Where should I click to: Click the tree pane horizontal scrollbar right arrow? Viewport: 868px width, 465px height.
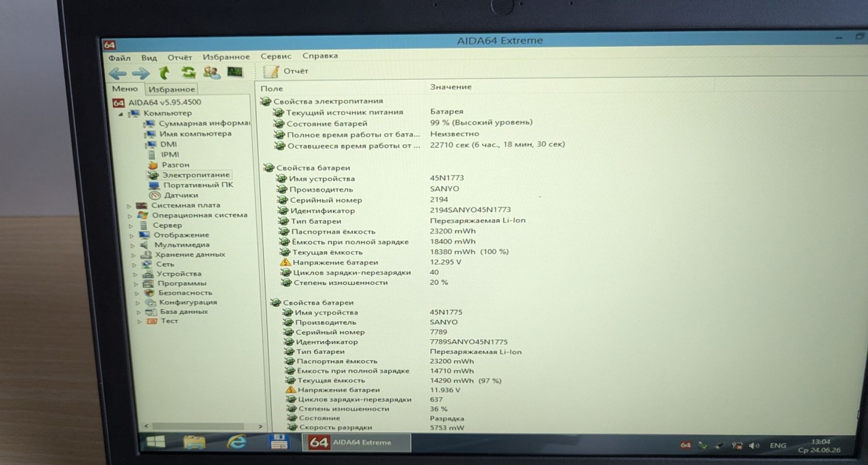[x=260, y=426]
